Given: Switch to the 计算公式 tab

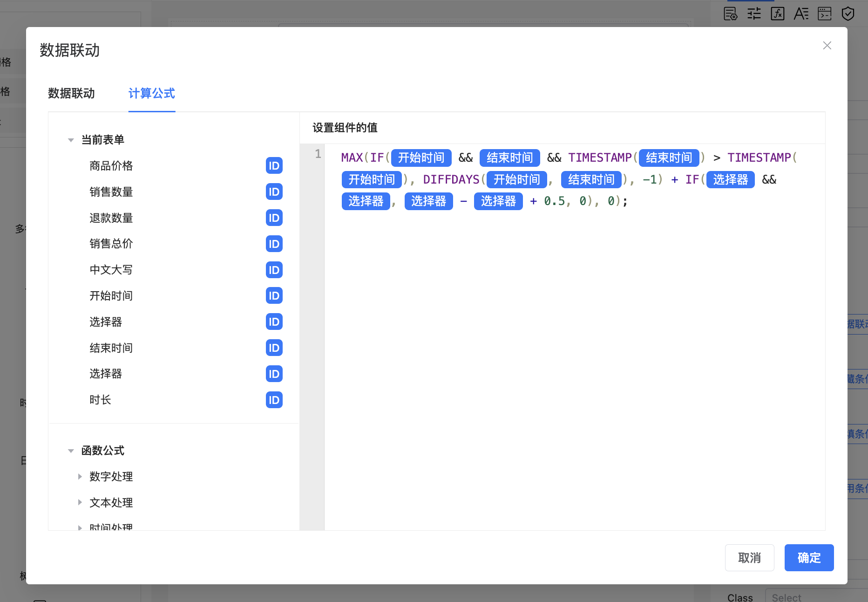Looking at the screenshot, I should click(152, 94).
